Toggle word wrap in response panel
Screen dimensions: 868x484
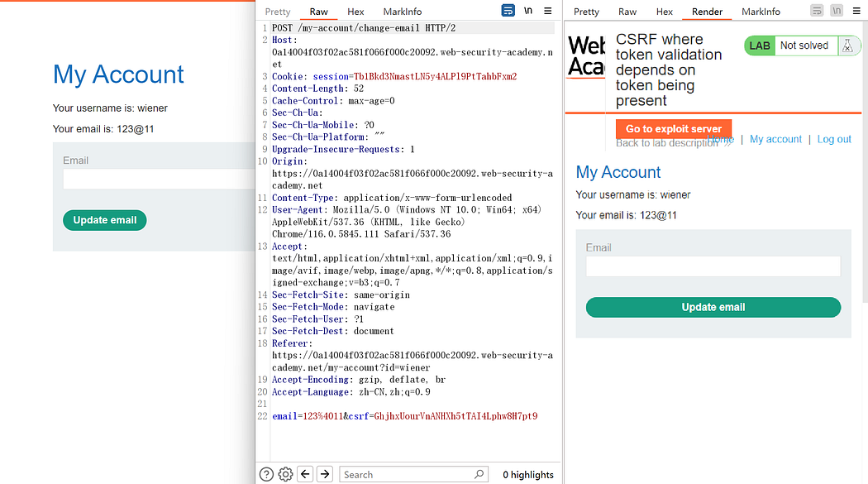click(x=817, y=11)
